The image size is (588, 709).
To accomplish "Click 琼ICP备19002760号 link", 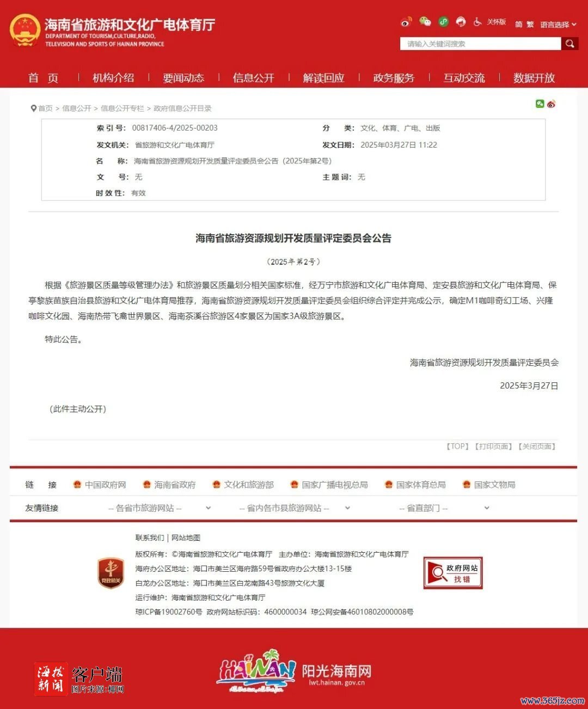I will coord(169,612).
